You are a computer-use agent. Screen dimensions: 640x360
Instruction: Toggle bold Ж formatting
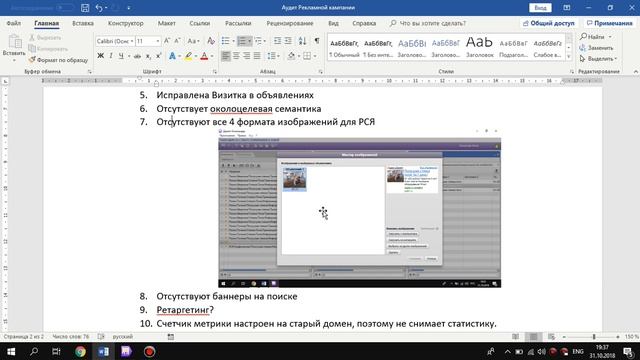pos(100,56)
